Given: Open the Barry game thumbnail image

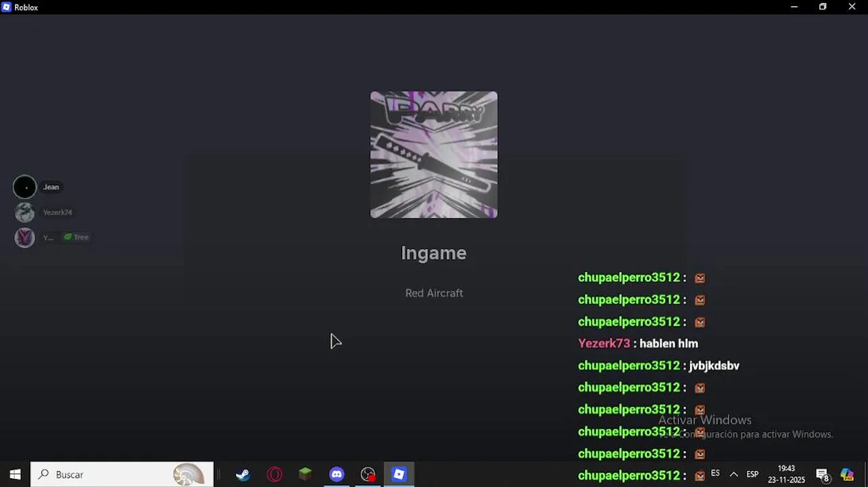Looking at the screenshot, I should tap(434, 155).
